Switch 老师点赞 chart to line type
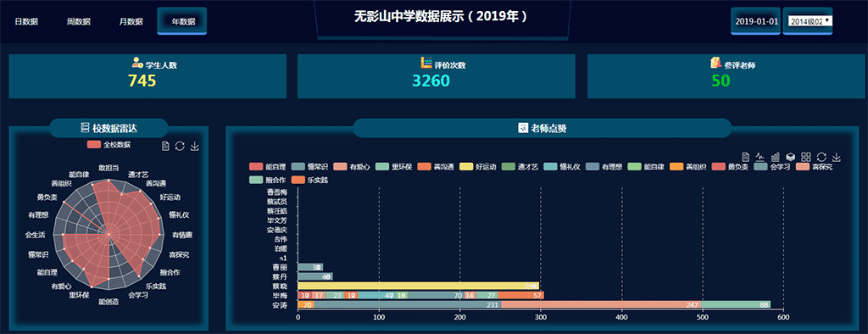 760,158
